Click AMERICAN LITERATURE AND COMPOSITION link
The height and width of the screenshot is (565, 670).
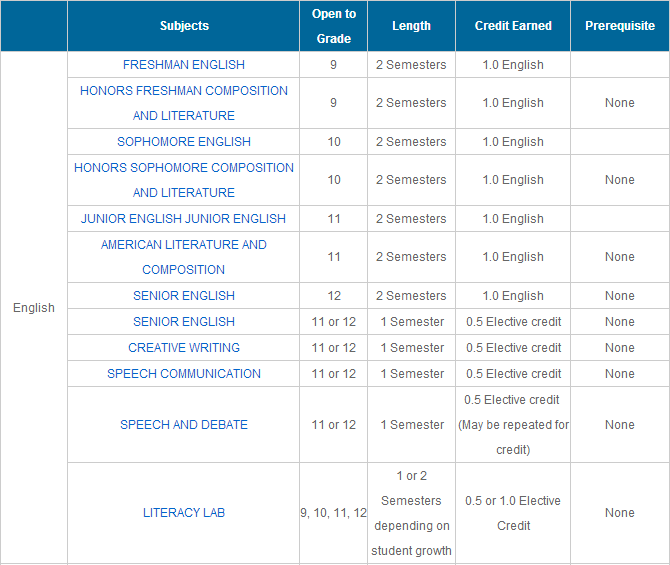183,257
